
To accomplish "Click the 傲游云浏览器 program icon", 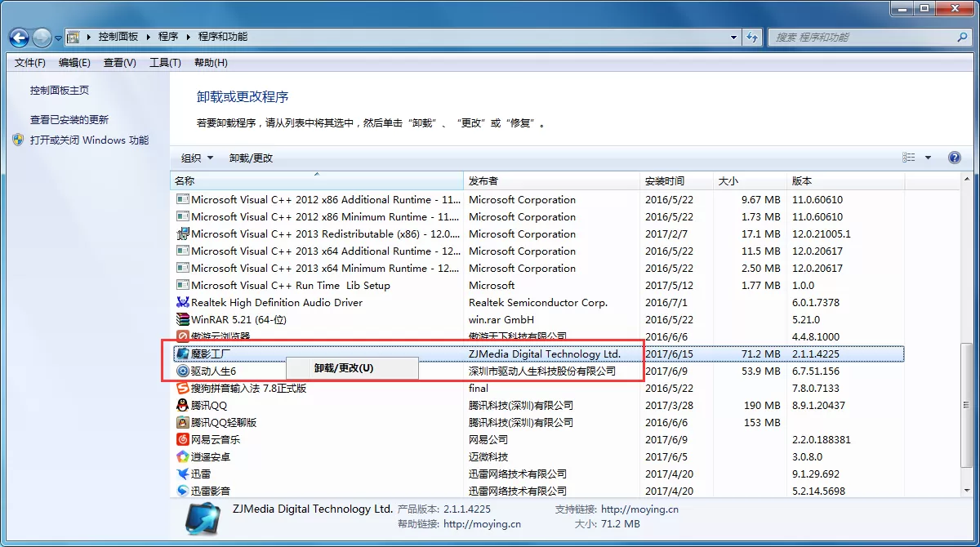I will click(x=183, y=336).
